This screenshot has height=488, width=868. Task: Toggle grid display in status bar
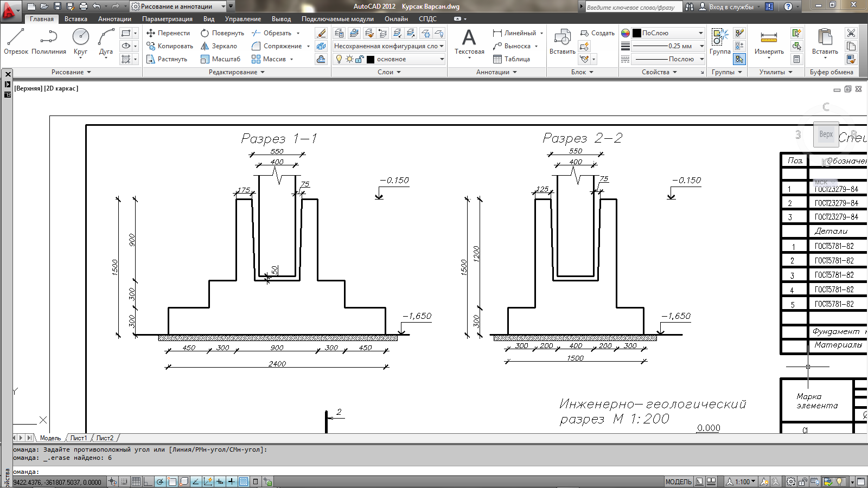click(x=136, y=481)
